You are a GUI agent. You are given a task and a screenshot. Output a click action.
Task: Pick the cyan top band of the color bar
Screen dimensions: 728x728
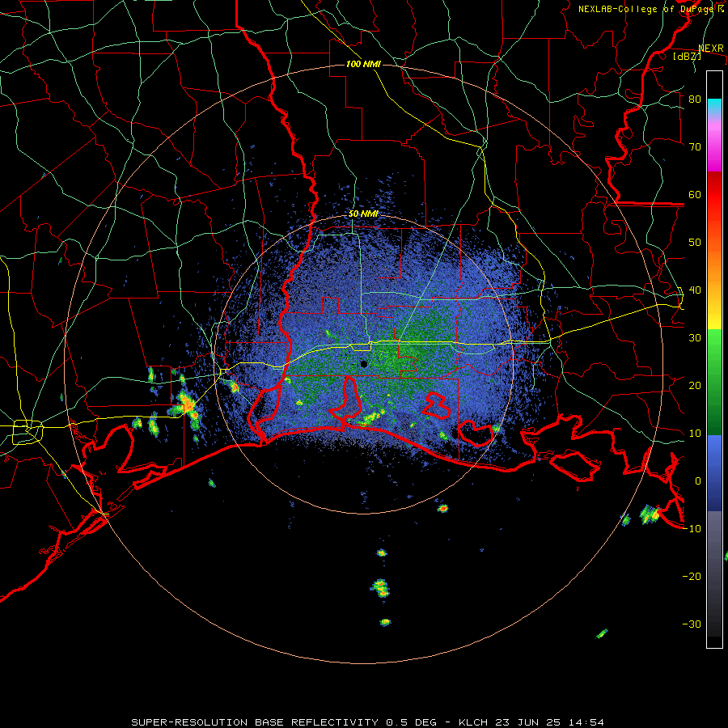(x=714, y=106)
